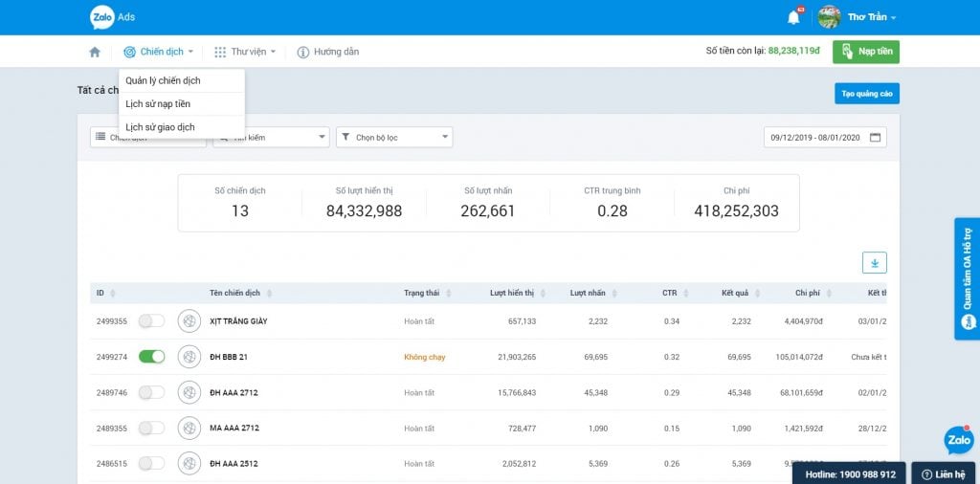Click the calendar icon in date range
This screenshot has height=484, width=980.
(x=875, y=138)
